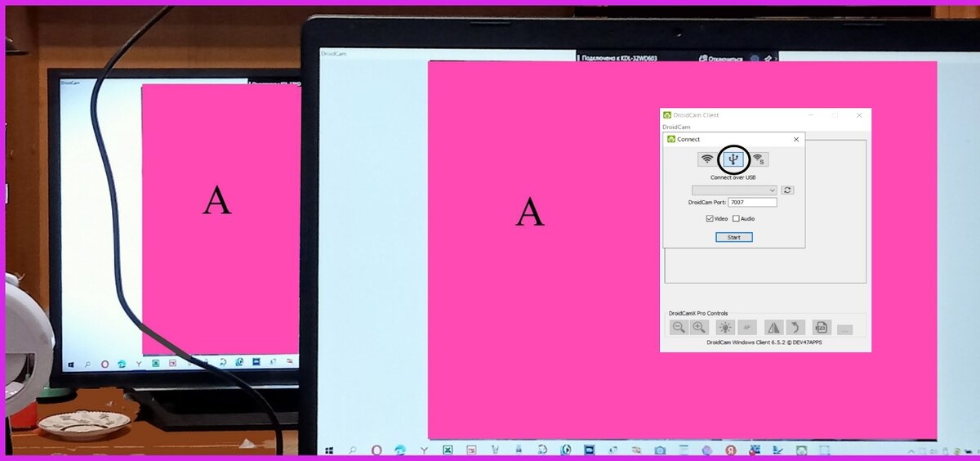This screenshot has width=980, height=461.
Task: Click the ellipsis more-options Pro control
Action: [844, 329]
